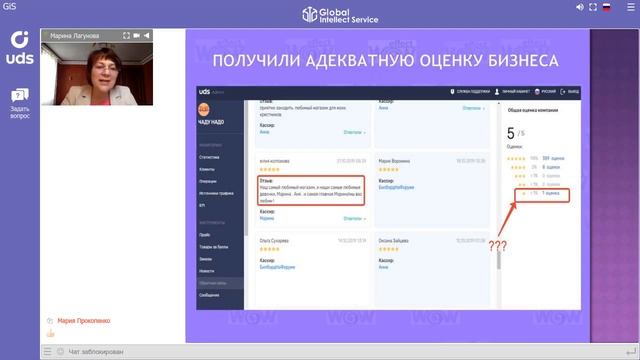The width and height of the screenshot is (640, 360).
Task: Click the uds logo in left sidebar
Action: click(x=20, y=48)
